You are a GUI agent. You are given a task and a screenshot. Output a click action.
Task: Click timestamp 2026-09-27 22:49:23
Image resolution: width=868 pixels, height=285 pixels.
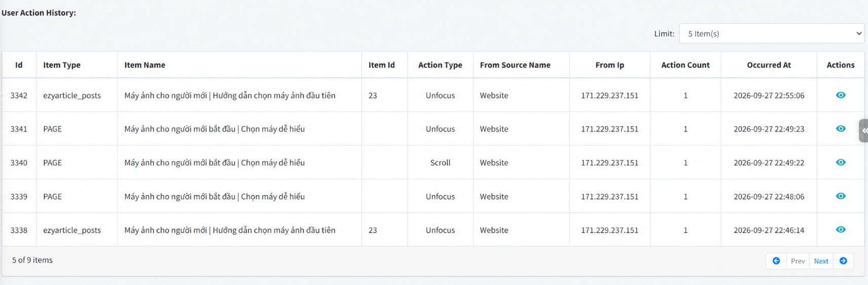pyautogui.click(x=769, y=129)
